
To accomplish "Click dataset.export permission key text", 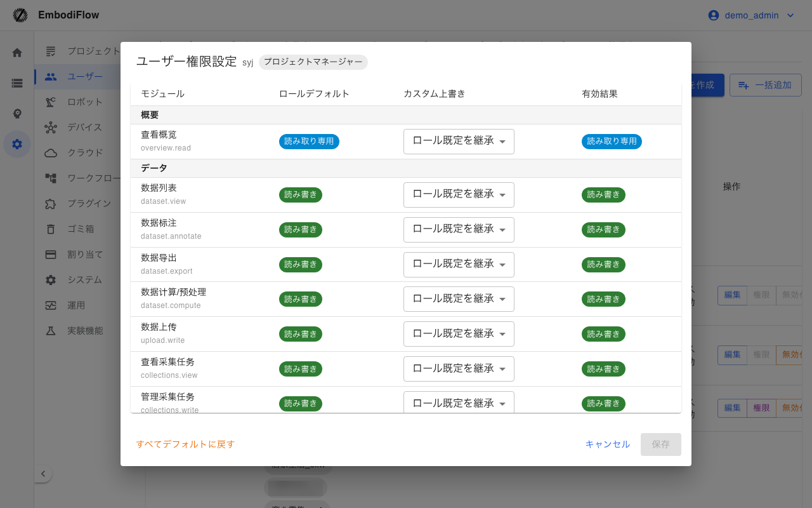I will tap(166, 271).
